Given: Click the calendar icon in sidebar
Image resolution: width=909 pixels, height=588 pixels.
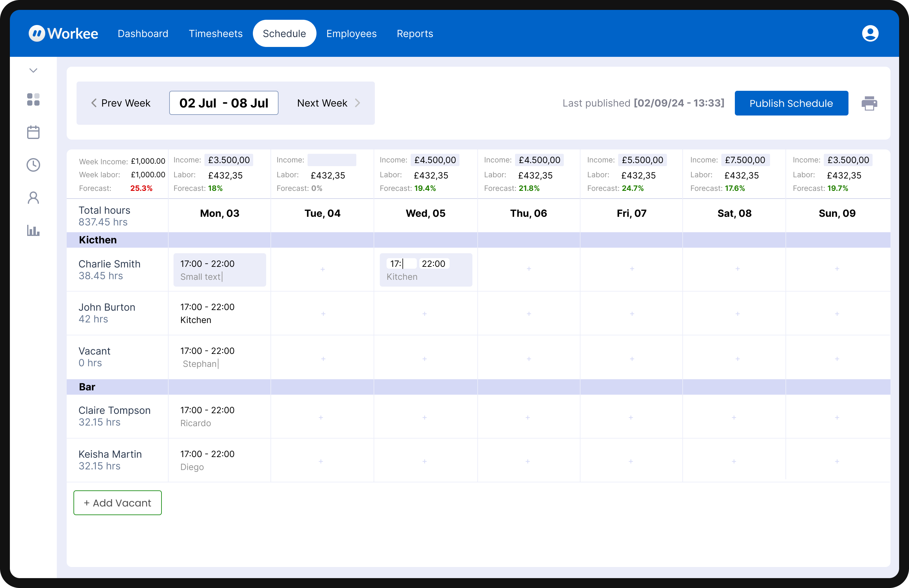Looking at the screenshot, I should [33, 132].
